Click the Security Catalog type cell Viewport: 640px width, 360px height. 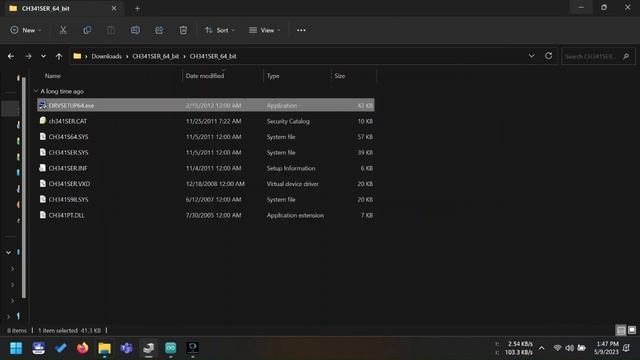288,121
